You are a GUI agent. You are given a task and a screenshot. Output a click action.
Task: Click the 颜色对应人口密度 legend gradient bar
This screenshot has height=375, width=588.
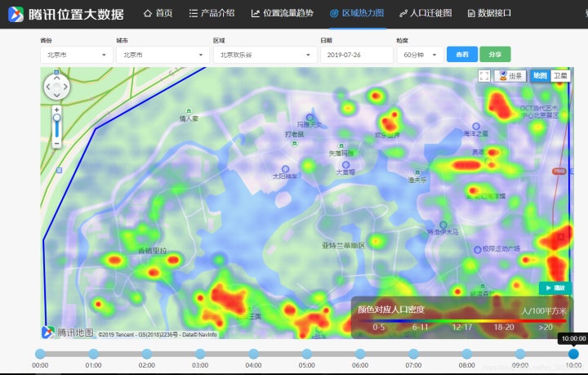[462, 321]
